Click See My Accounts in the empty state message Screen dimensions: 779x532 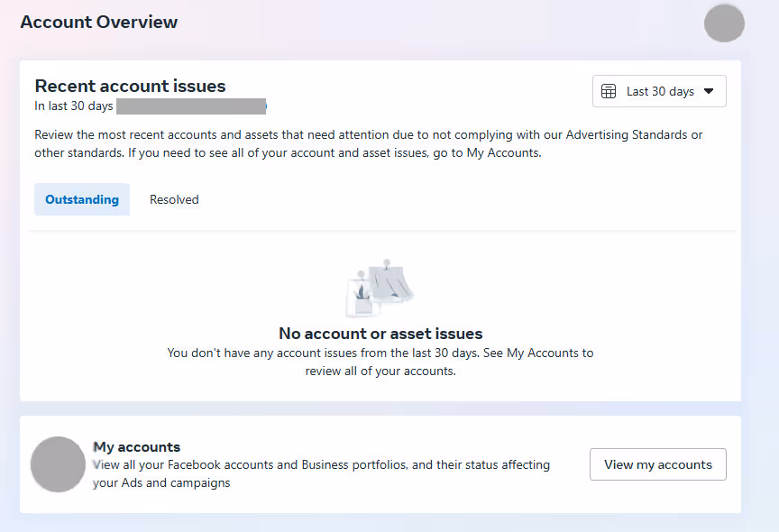click(538, 353)
